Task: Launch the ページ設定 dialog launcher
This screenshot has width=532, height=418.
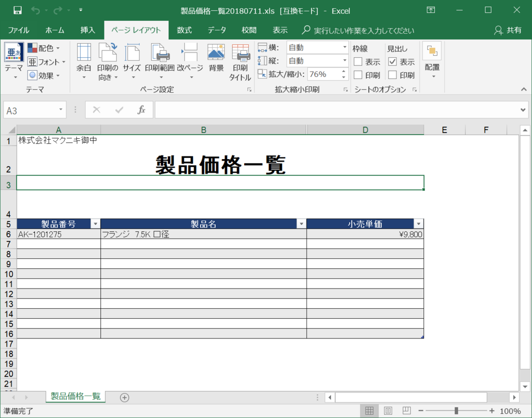Action: tap(249, 89)
